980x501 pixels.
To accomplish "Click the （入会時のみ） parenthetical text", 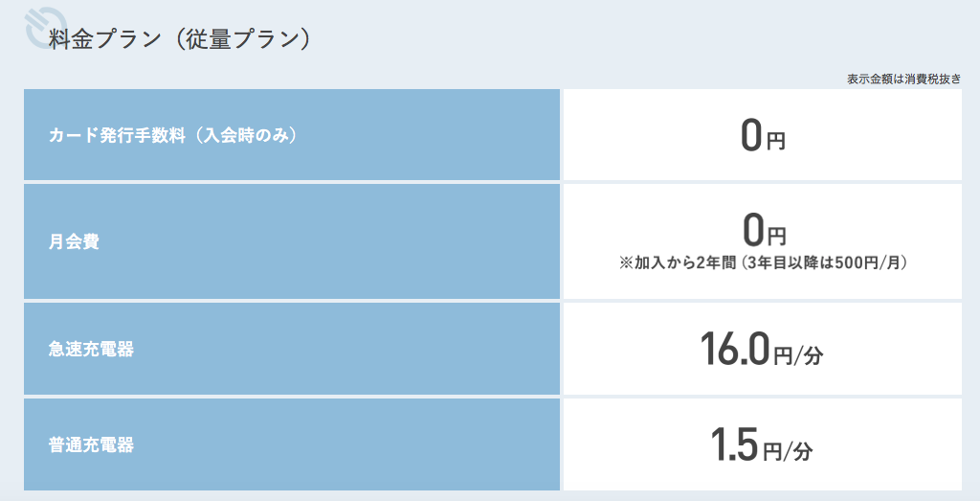I will pos(242,135).
